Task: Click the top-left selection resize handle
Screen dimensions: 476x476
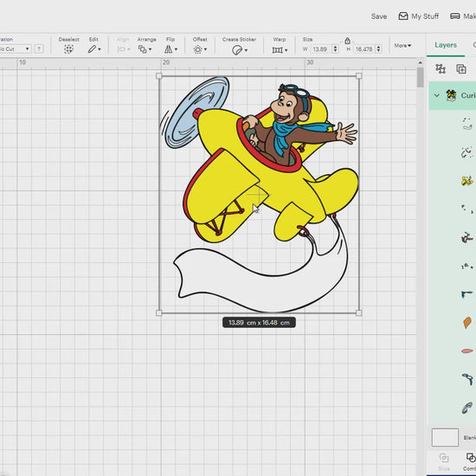Action: (x=158, y=76)
